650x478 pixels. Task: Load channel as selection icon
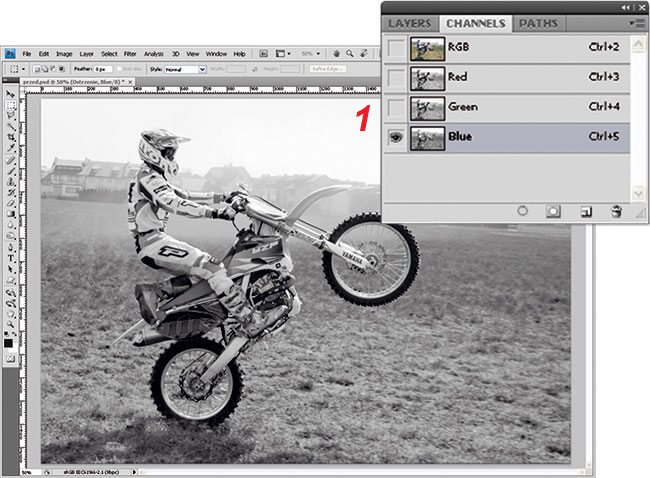pyautogui.click(x=522, y=211)
